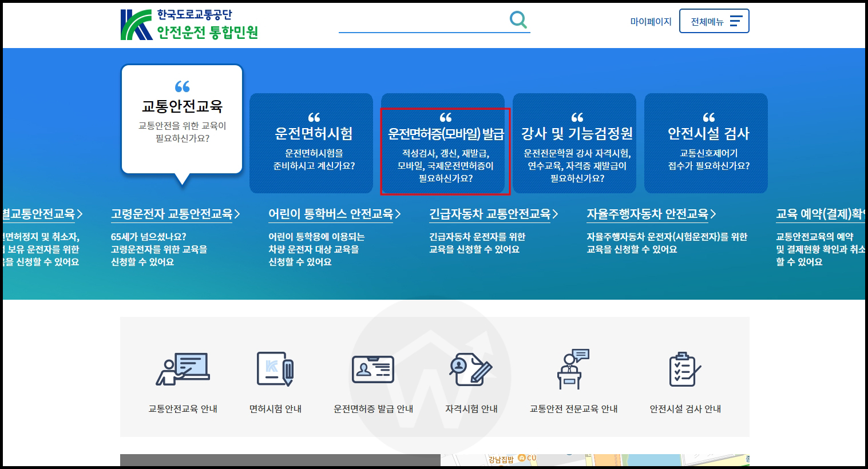Click the search magnifier icon

coord(518,20)
